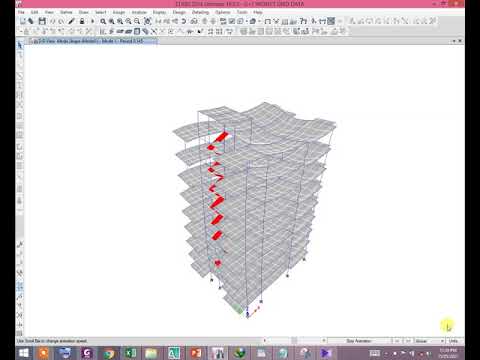
Task: Click the lock/unlock model padlock icon
Action: [82, 21]
